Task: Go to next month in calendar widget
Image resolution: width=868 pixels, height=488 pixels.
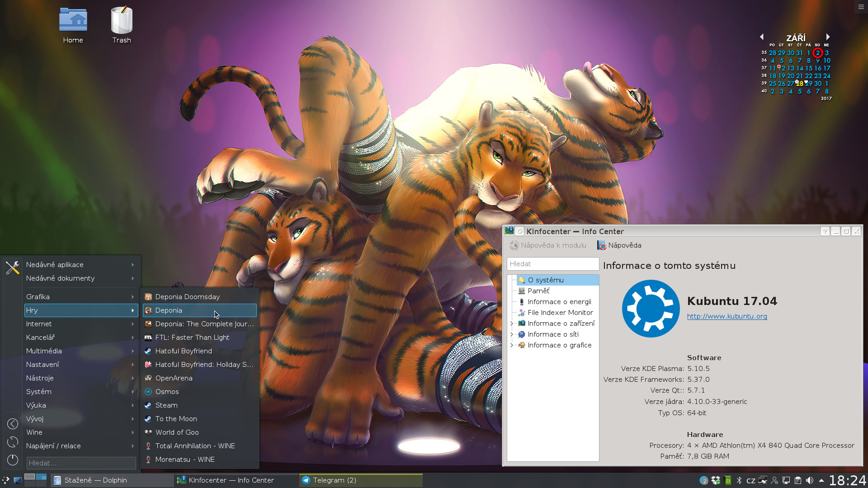Action: click(x=828, y=37)
